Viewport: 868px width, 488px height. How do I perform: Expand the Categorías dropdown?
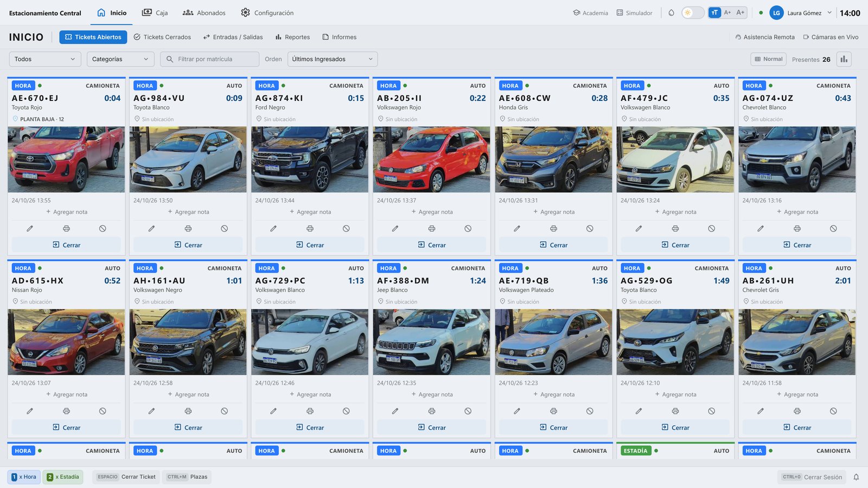120,59
